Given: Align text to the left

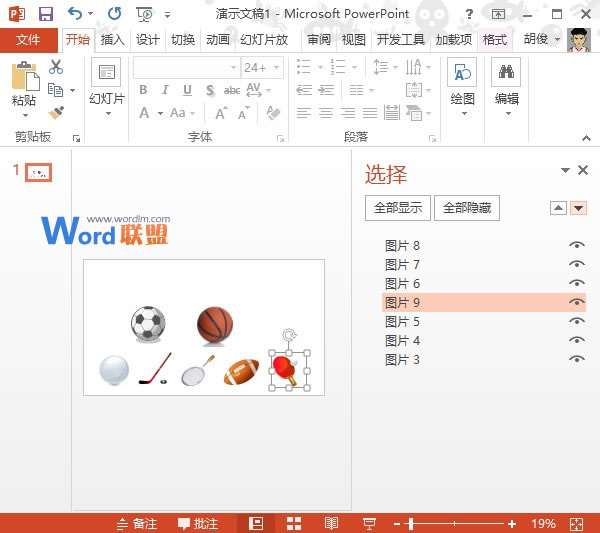Looking at the screenshot, I should click(x=304, y=113).
